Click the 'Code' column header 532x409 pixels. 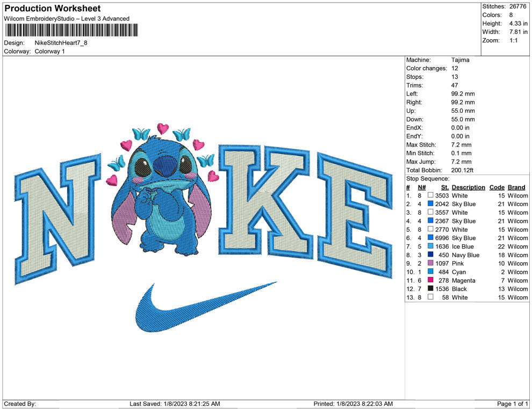(x=497, y=187)
